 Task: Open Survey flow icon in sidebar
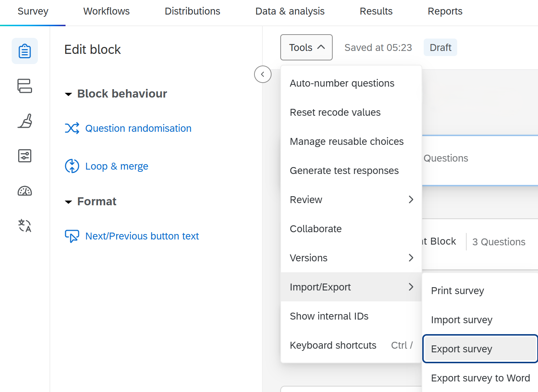(25, 86)
